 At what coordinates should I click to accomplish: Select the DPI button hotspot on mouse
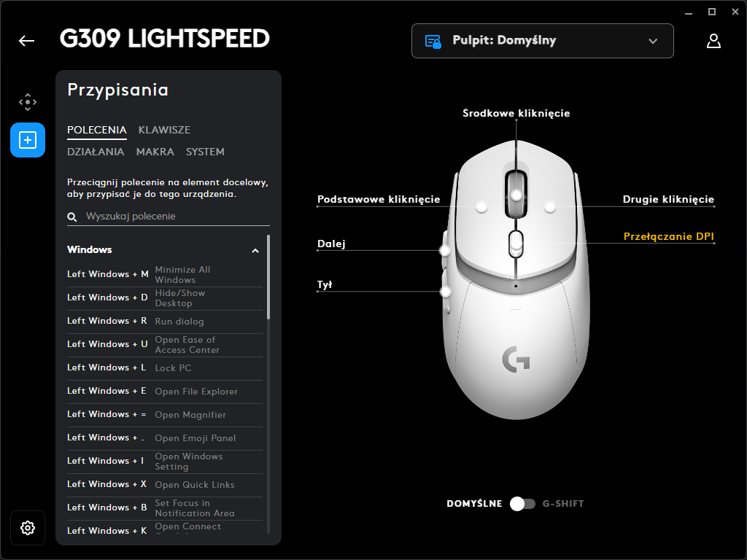[x=516, y=244]
